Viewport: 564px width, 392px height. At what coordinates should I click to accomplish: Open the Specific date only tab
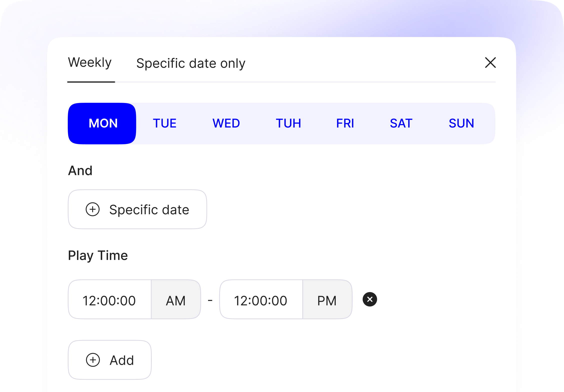point(191,63)
